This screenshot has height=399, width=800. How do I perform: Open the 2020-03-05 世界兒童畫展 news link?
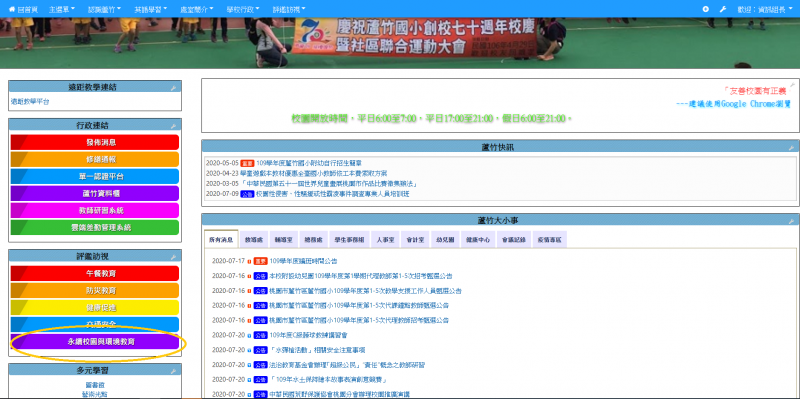point(329,184)
